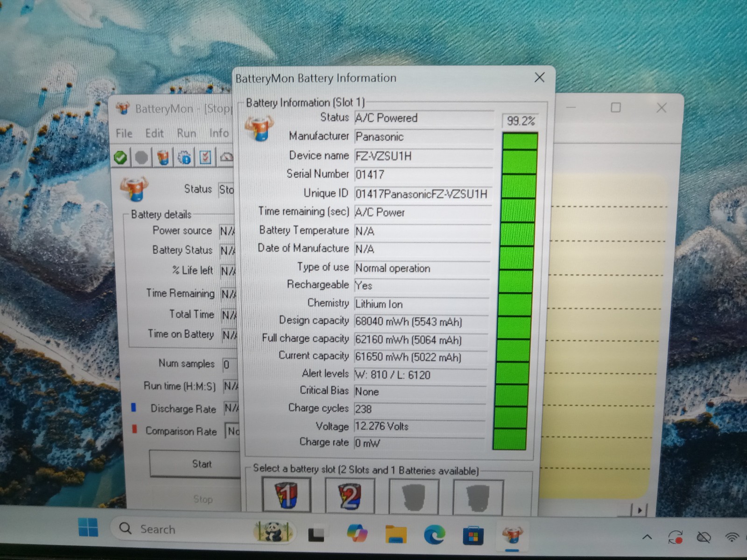
Task: Click the red Comparison Rate color marker
Action: [134, 429]
